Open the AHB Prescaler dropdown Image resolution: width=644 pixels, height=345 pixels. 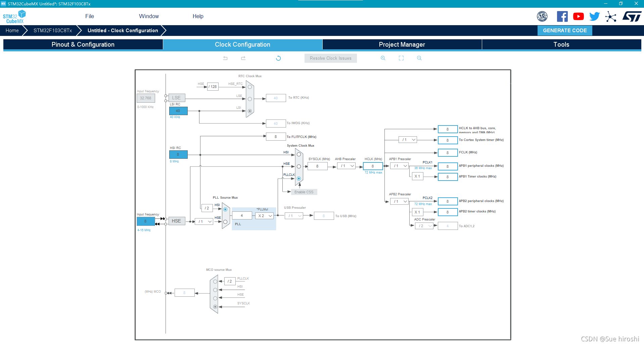pyautogui.click(x=346, y=166)
